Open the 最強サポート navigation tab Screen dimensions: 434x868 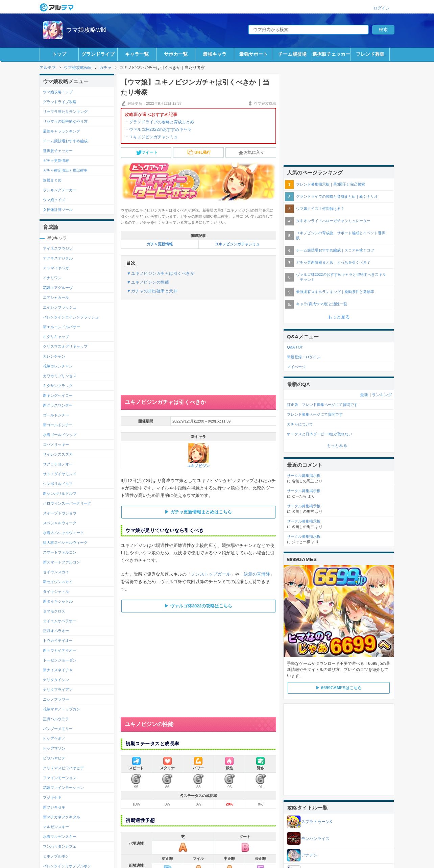pos(254,54)
